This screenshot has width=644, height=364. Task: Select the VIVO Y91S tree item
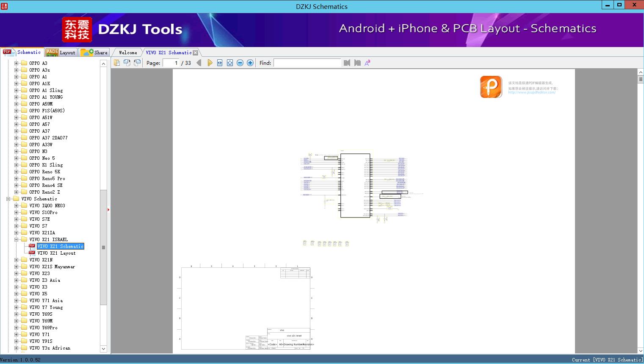pos(41,341)
